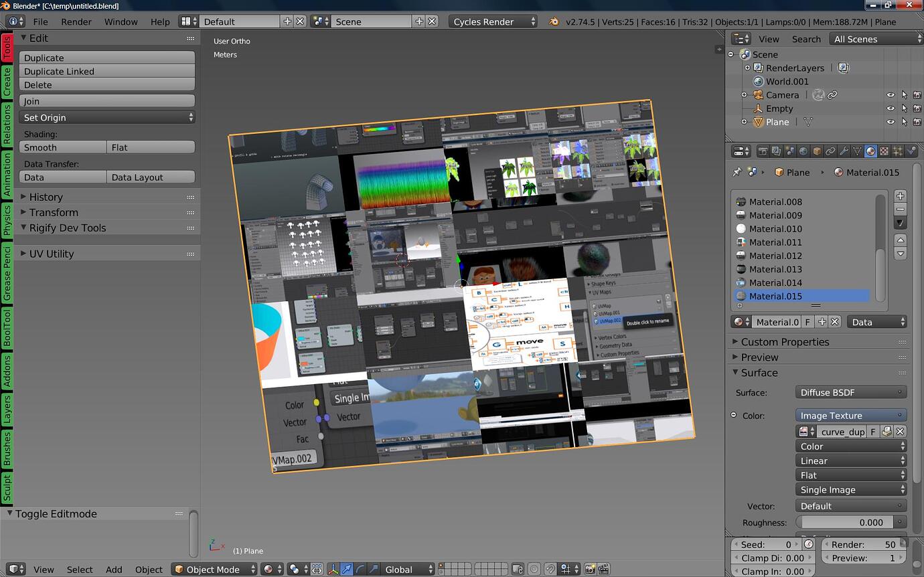This screenshot has height=577, width=924.
Task: Click the OpenGL render image camera icon
Action: coord(590,569)
